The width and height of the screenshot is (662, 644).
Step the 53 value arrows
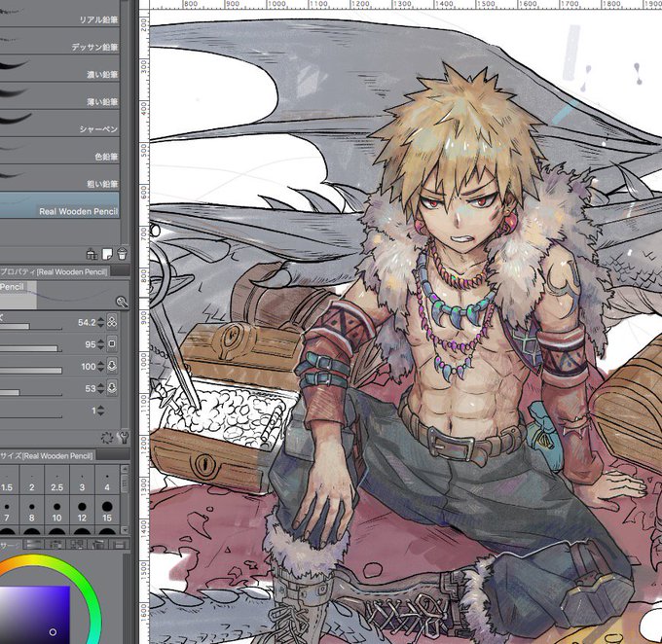[x=100, y=388]
